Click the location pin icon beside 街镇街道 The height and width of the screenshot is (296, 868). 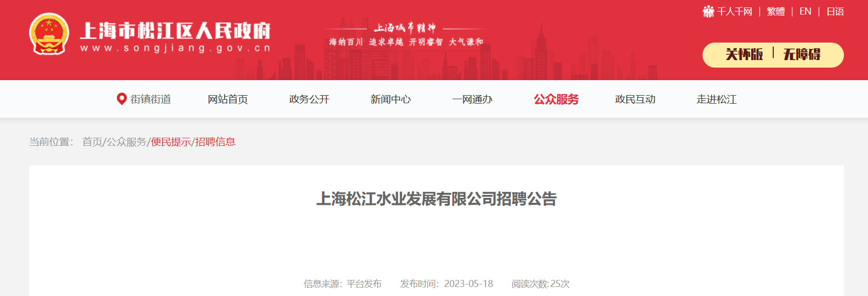[x=121, y=99]
